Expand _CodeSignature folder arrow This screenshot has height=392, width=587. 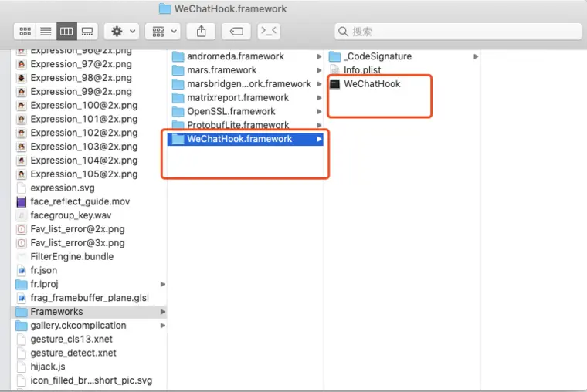coord(476,56)
